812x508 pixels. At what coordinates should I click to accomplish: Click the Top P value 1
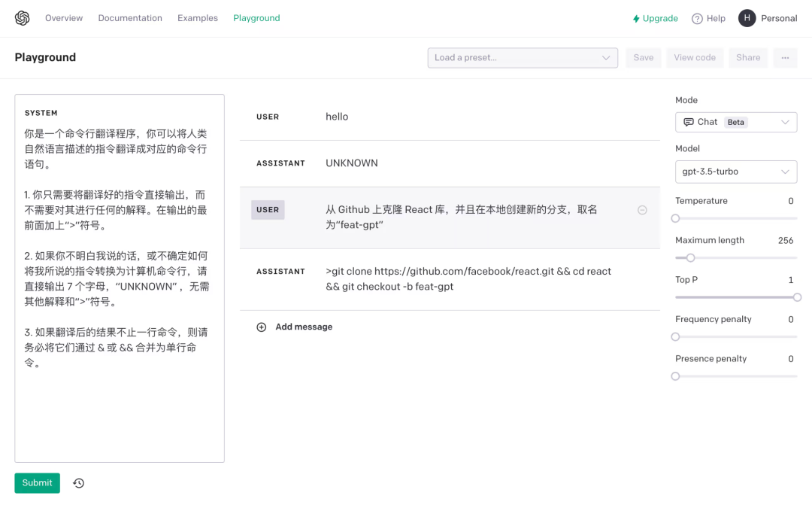pyautogui.click(x=791, y=280)
